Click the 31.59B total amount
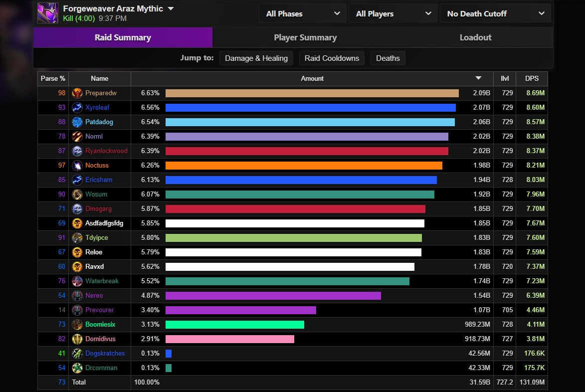 480,383
